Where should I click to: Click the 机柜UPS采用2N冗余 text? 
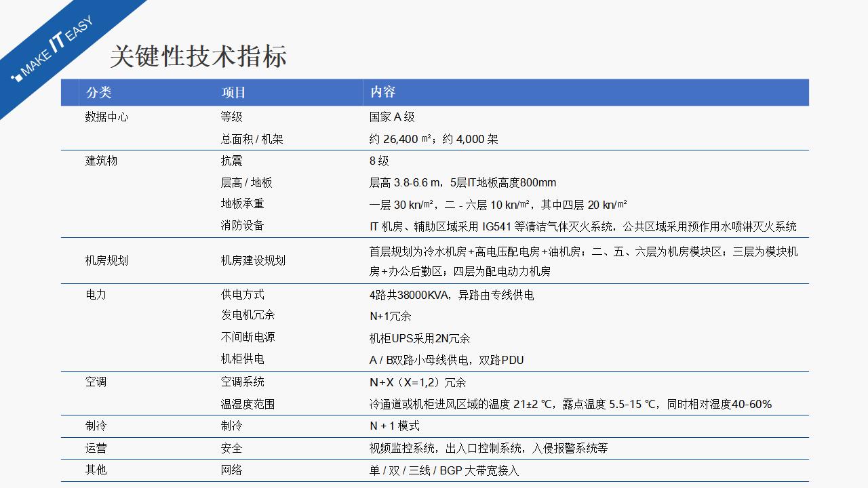click(419, 338)
